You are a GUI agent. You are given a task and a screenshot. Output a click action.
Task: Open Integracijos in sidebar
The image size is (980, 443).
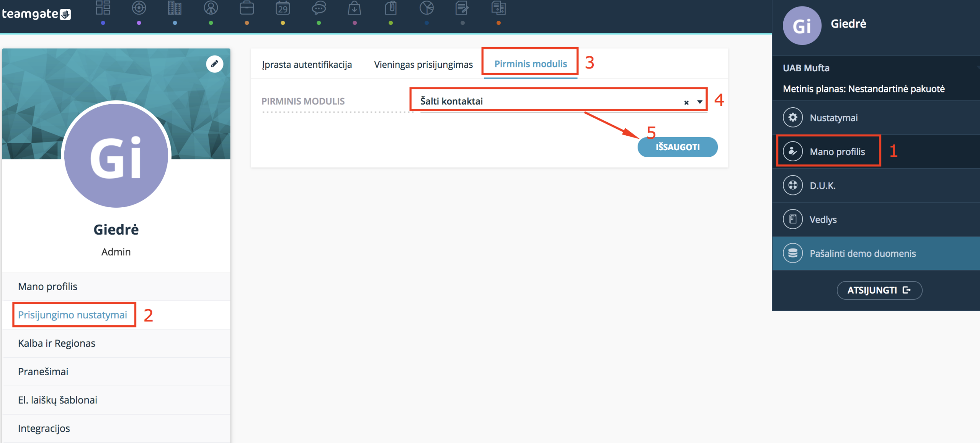click(x=116, y=428)
